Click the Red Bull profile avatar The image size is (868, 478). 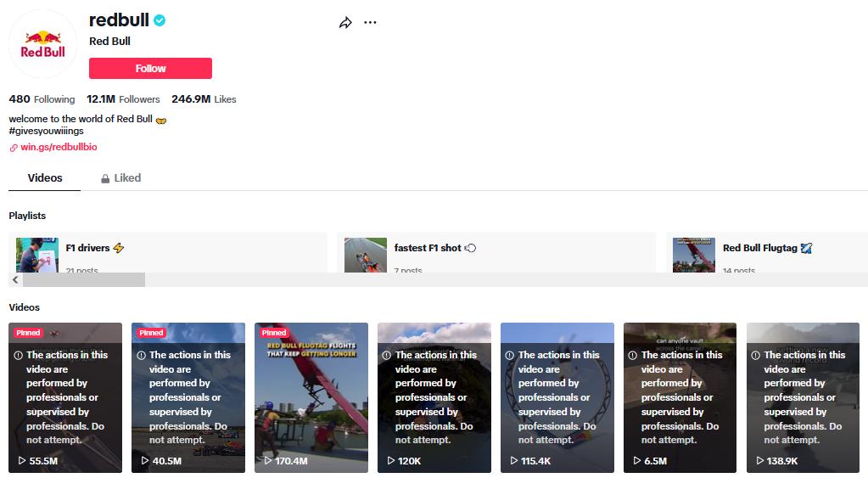click(42, 44)
